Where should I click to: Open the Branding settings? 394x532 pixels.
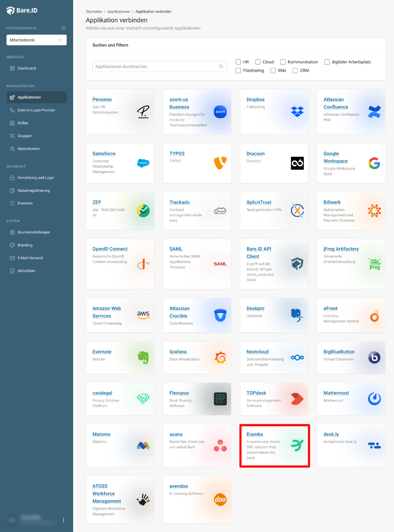[x=37, y=245]
